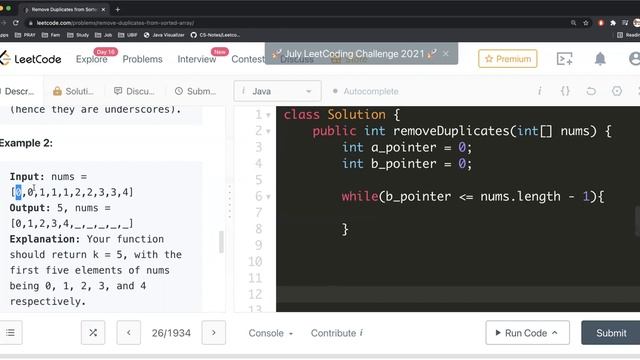Open the browser extensions puzzle icon
Screen dimensions: 640x360
point(613,23)
